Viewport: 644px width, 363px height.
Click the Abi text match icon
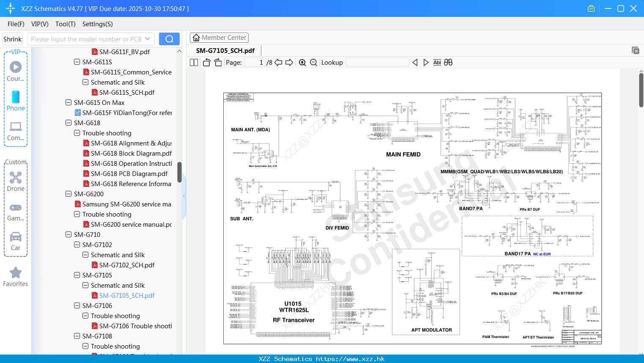[437, 62]
